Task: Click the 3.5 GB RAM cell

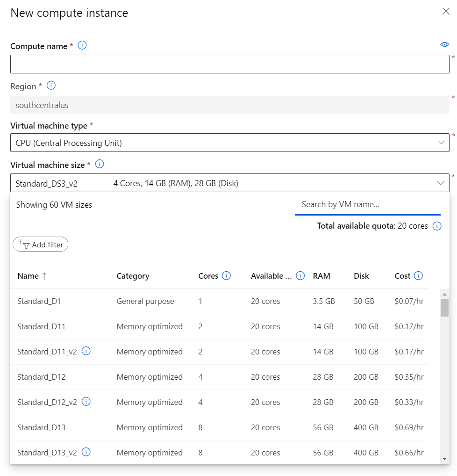Action: tap(324, 301)
